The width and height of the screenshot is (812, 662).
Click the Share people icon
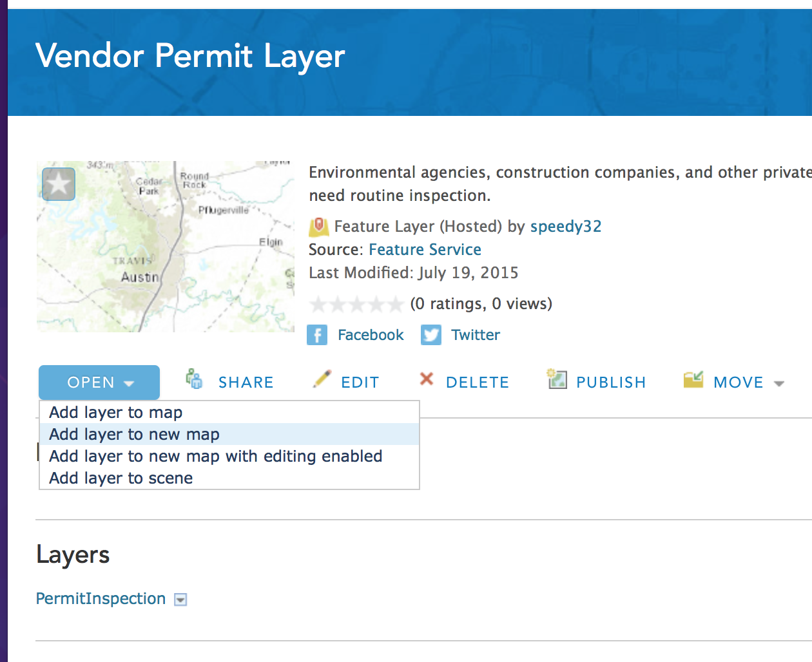[194, 379]
